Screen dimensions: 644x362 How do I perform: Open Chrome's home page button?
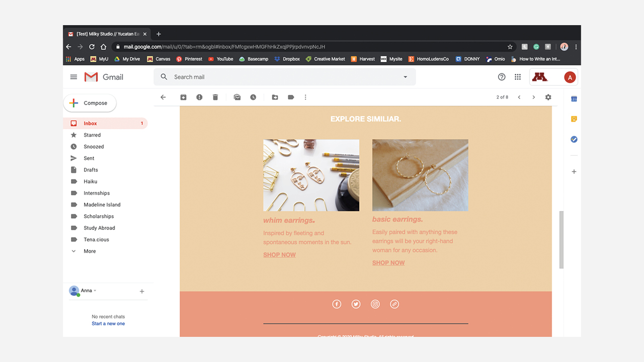pyautogui.click(x=103, y=47)
